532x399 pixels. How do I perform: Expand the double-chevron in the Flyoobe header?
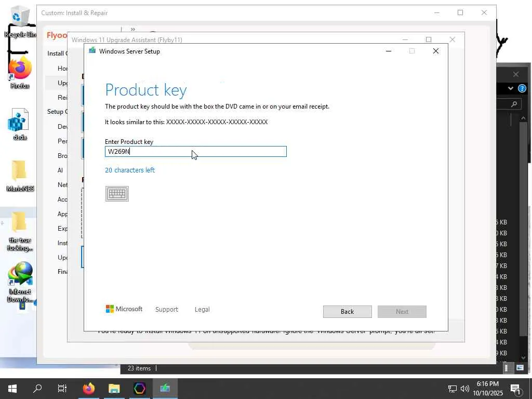pos(132,29)
